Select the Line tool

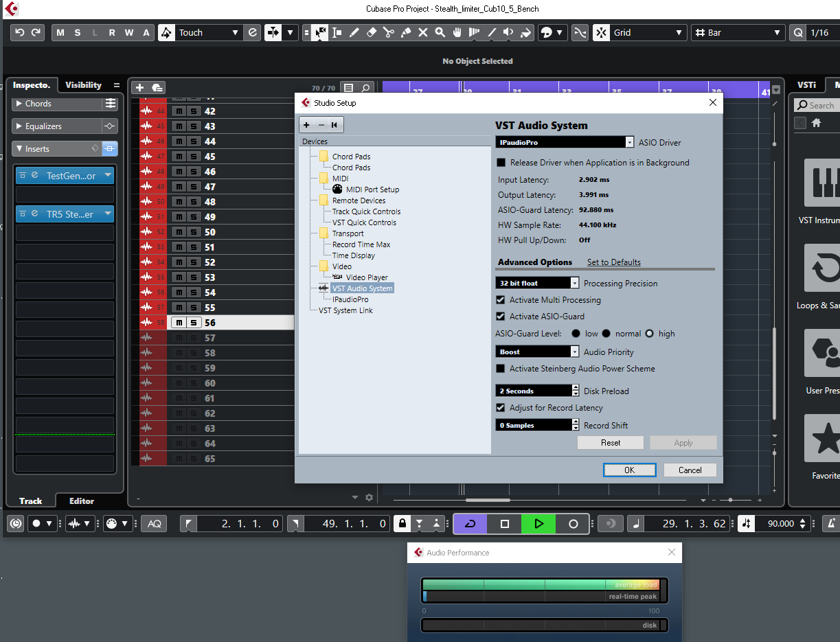click(492, 32)
